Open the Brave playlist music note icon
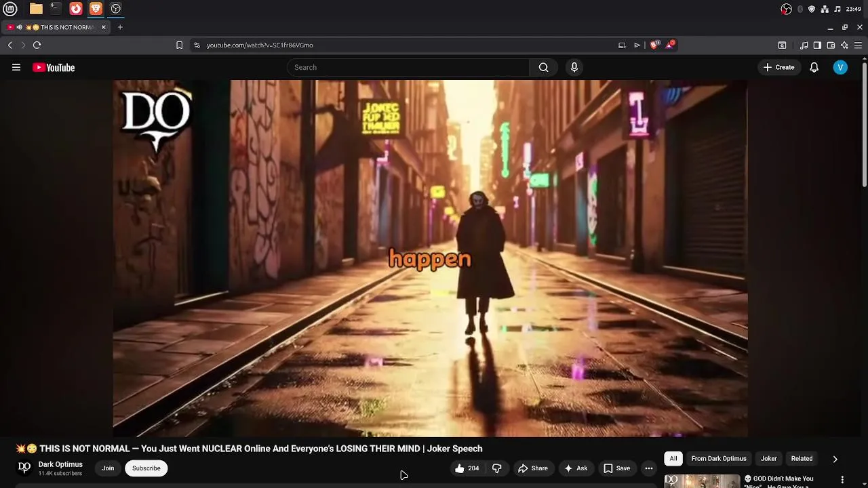Screen dimensions: 868x488 coord(804,45)
